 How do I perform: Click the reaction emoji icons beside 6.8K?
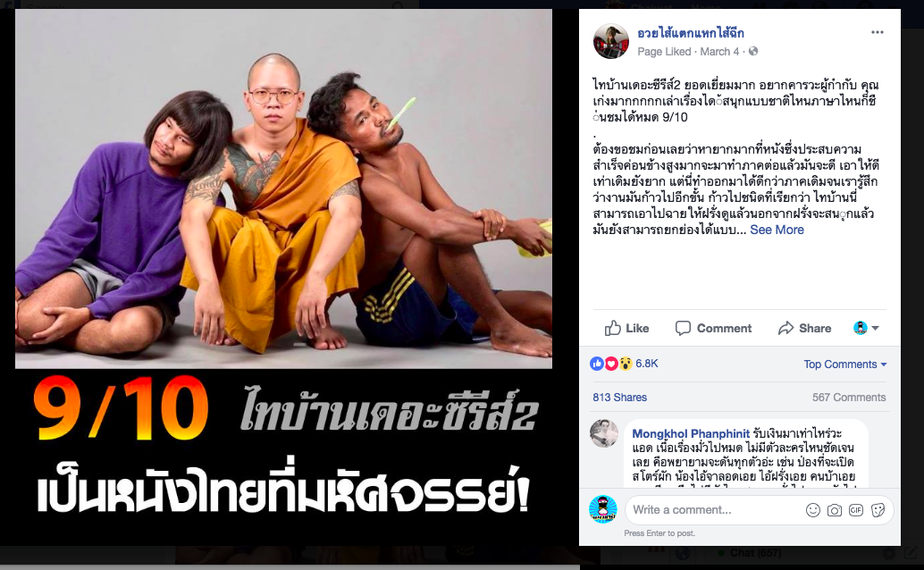[x=611, y=364]
